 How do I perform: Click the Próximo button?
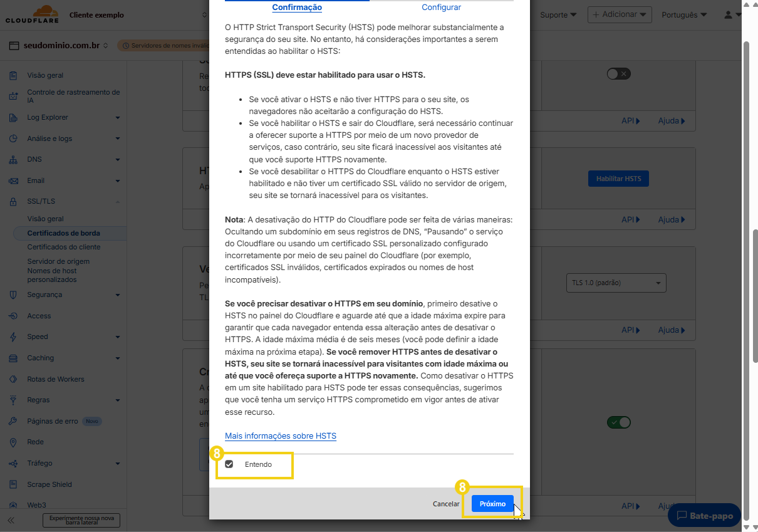coord(492,503)
